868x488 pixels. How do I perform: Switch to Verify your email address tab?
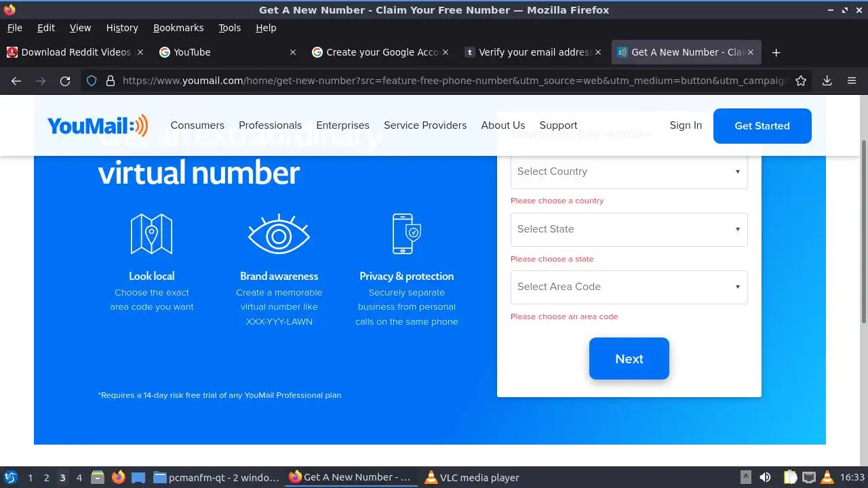[x=532, y=52]
